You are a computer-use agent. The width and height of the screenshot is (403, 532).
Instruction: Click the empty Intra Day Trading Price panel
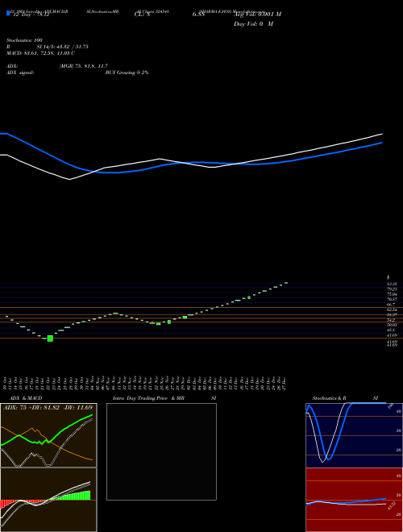(161, 451)
